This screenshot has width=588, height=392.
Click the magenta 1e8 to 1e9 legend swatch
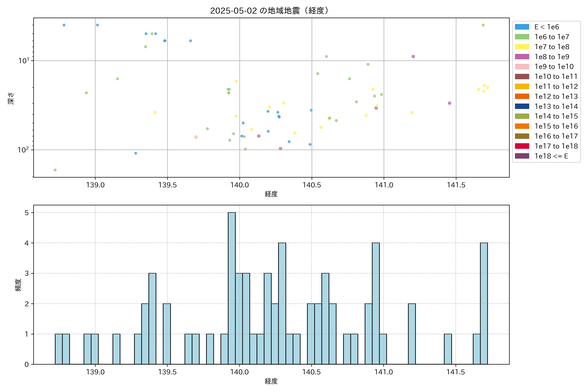pyautogui.click(x=522, y=57)
